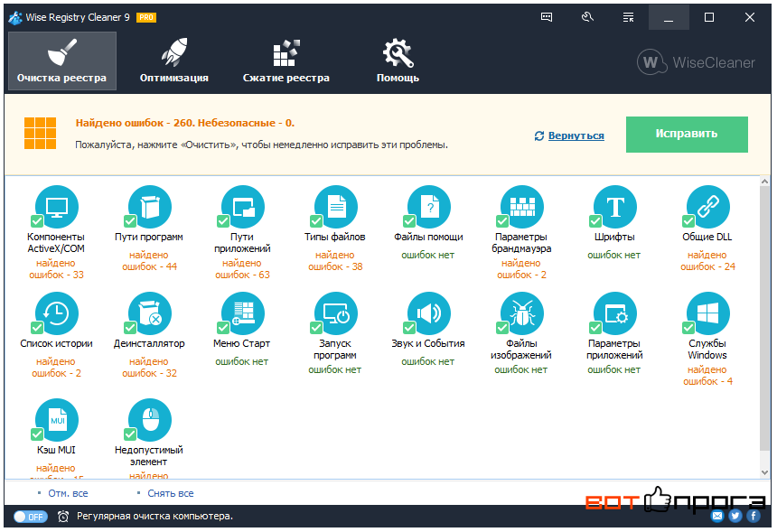Click 'найдено ошибок - 32' text
The image size is (777, 532).
[149, 368]
